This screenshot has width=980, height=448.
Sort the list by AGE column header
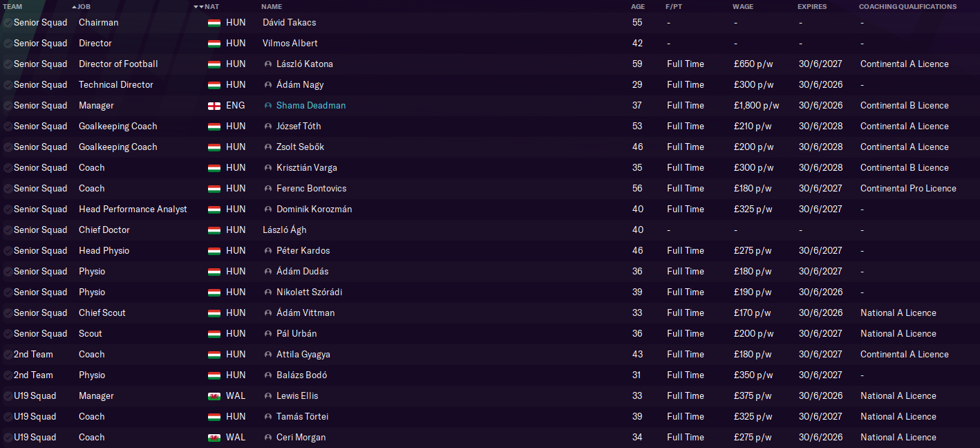638,7
